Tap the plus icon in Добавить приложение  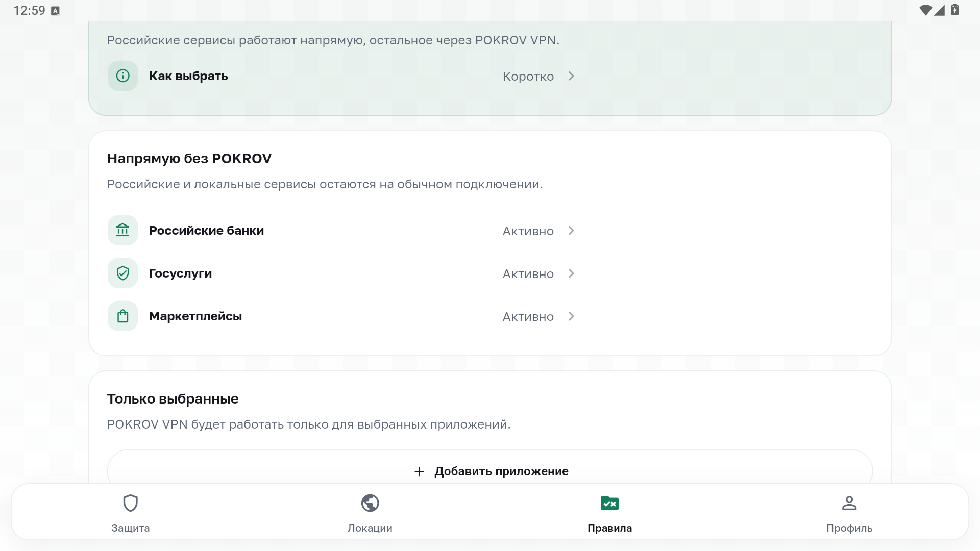419,471
